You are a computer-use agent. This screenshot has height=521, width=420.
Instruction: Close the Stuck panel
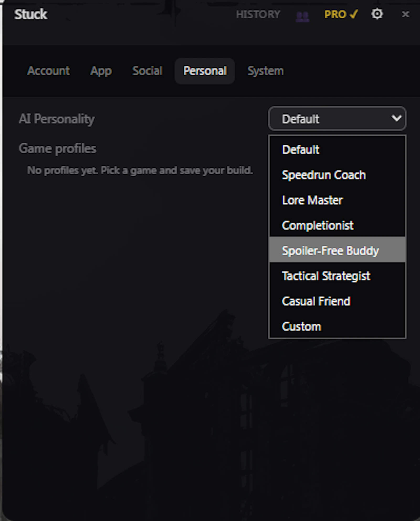point(405,14)
